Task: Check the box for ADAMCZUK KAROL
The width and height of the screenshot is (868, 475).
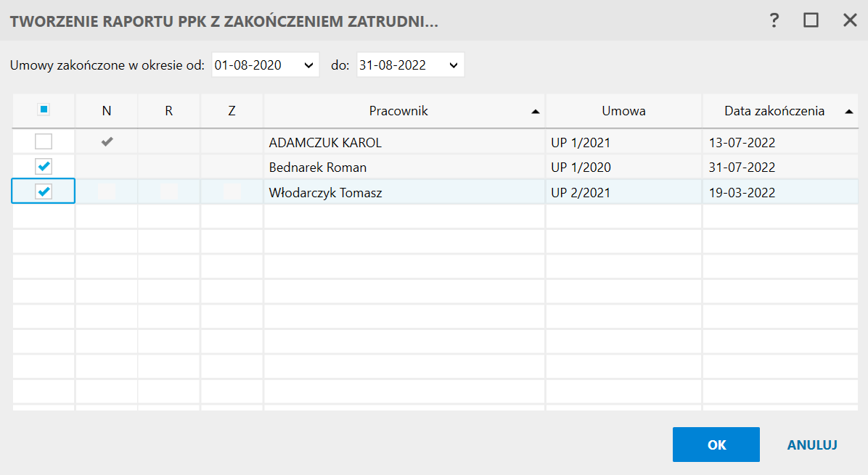Action: [44, 141]
